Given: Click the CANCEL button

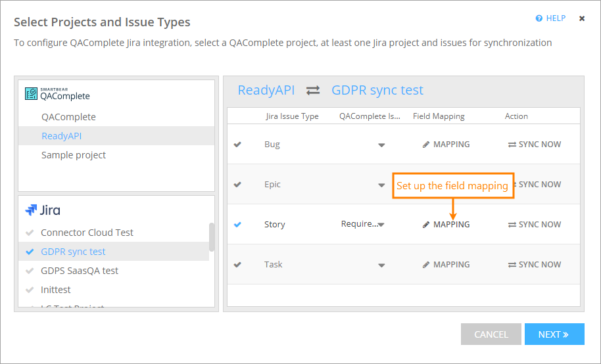Looking at the screenshot, I should click(491, 334).
